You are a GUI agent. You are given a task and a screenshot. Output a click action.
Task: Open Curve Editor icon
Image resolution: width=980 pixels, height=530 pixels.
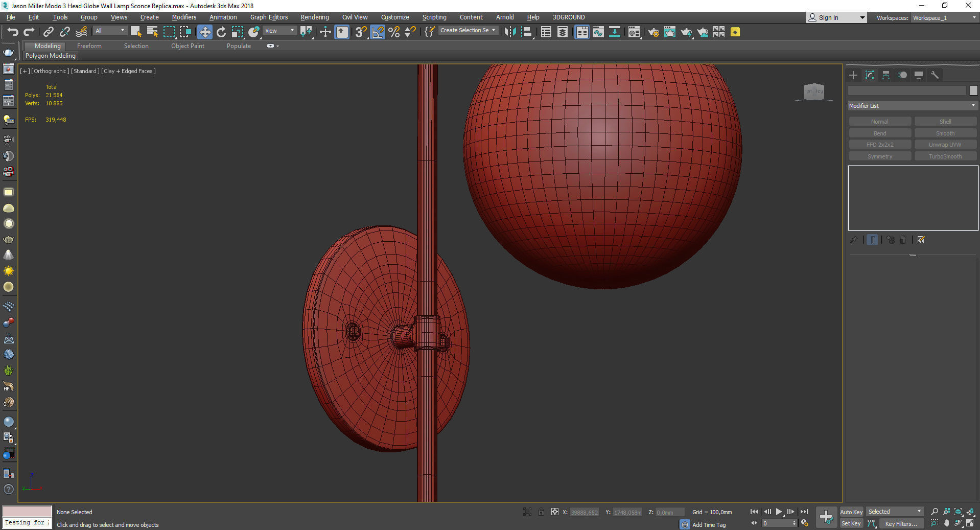pos(598,32)
